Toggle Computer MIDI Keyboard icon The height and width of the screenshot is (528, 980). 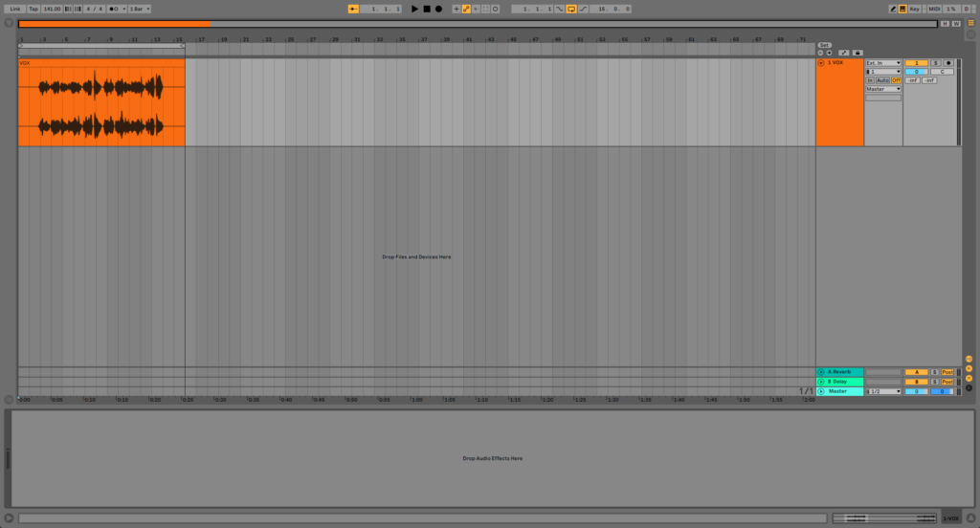click(x=902, y=9)
